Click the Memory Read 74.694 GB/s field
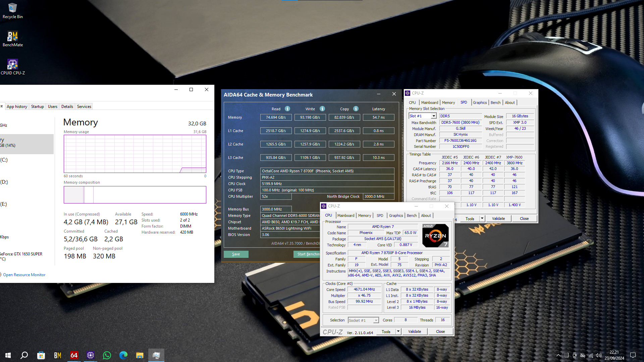This screenshot has height=362, width=644. pos(276,117)
